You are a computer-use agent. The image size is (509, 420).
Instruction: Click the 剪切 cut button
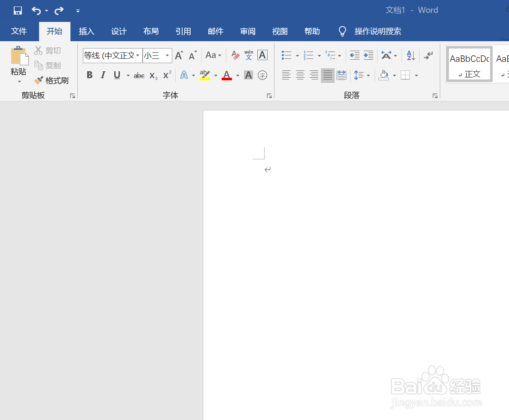pyautogui.click(x=47, y=50)
